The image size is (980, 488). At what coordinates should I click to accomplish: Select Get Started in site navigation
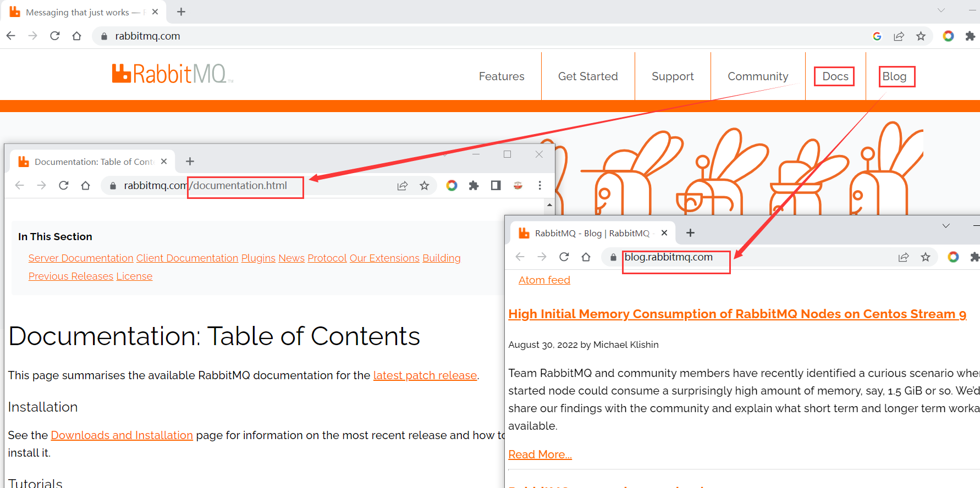point(588,76)
